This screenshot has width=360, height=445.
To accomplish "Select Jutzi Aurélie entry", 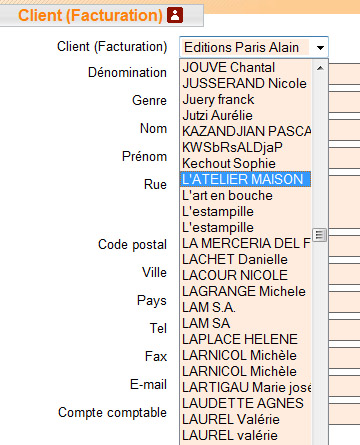I will pos(245,115).
